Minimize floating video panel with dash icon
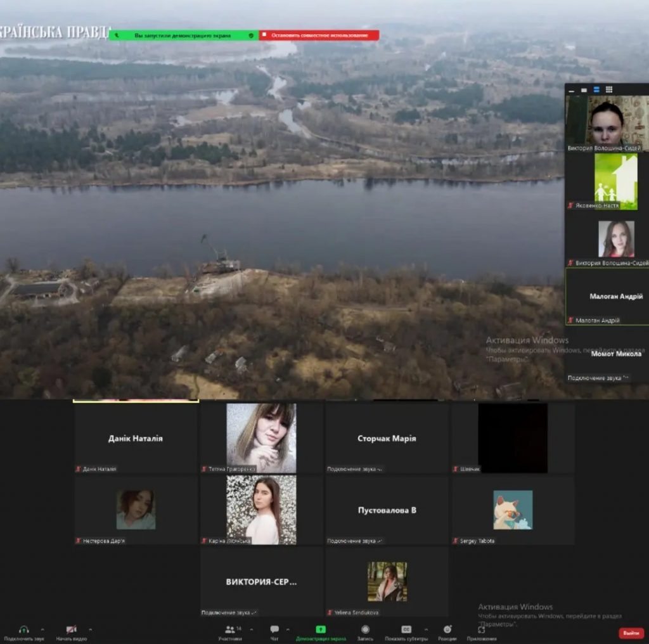 click(x=572, y=89)
